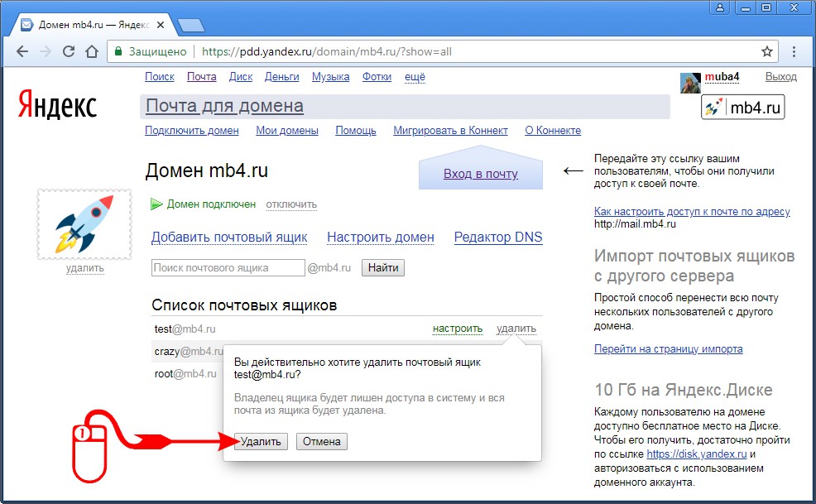Expand the ещё services menu

pyautogui.click(x=415, y=76)
